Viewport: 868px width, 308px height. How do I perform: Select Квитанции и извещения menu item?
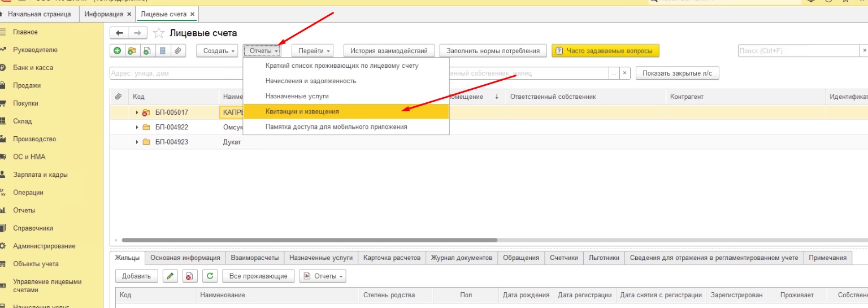(302, 112)
